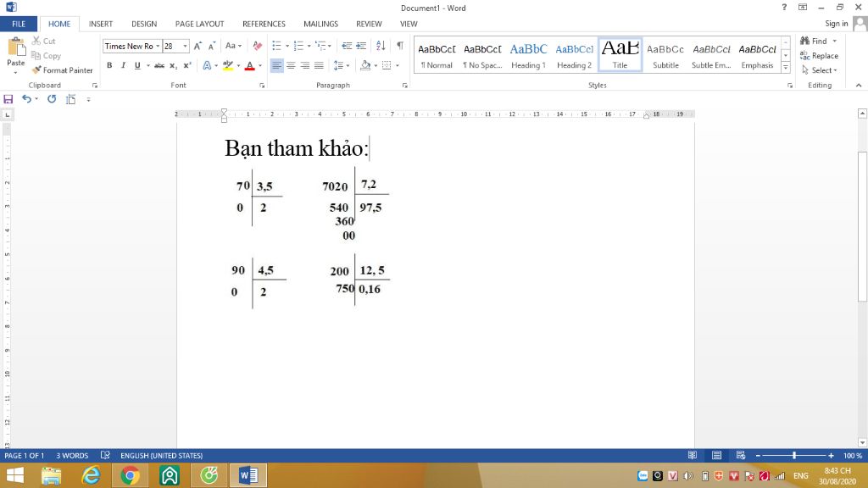Toggle show paragraph marks
The height and width of the screenshot is (488, 868).
(x=400, y=46)
